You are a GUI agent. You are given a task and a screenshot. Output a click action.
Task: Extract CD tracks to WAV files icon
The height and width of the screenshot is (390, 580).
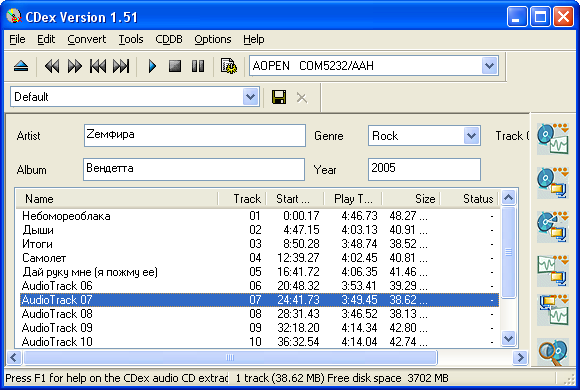coord(553,138)
